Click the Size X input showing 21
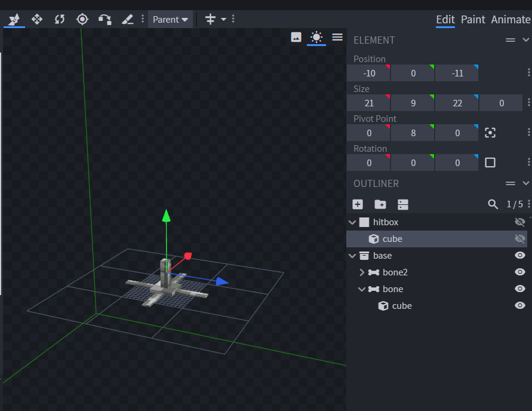Screen dimensions: 532x411 (x=369, y=103)
